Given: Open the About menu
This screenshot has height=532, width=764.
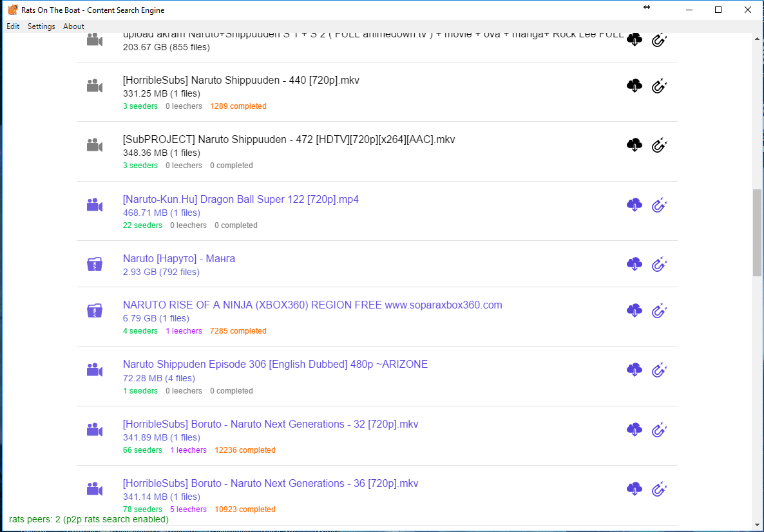Looking at the screenshot, I should (73, 26).
